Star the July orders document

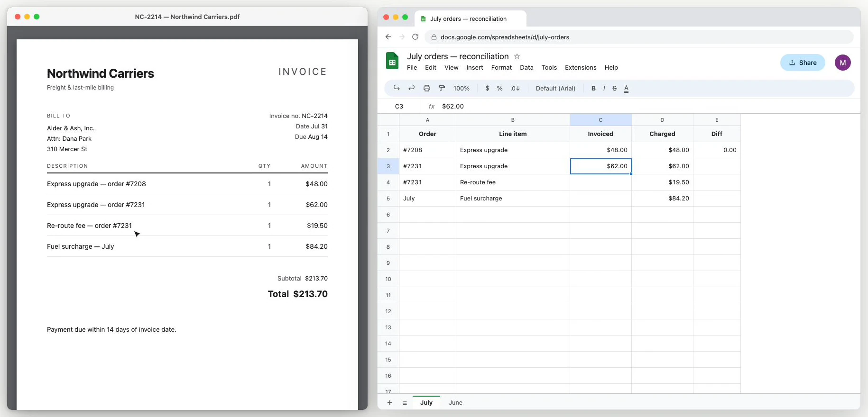pyautogui.click(x=517, y=56)
